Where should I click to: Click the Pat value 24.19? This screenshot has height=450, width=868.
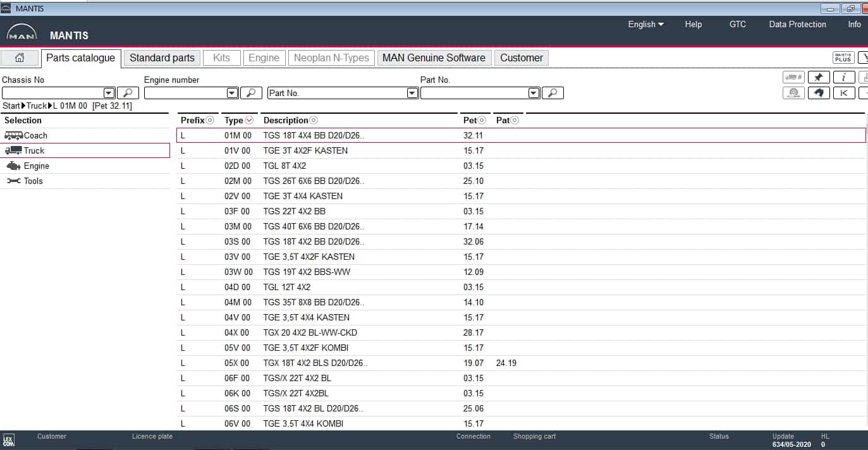[506, 363]
